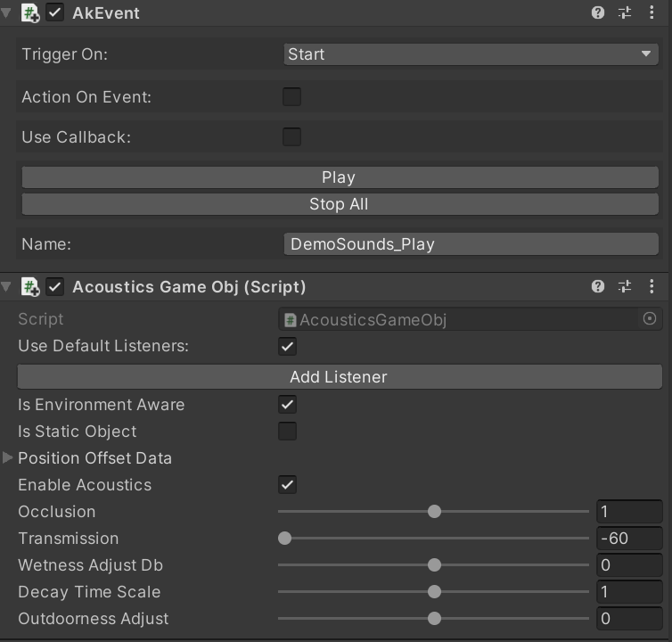Click the AkEvent script icon
The width and height of the screenshot is (672, 642).
click(x=30, y=12)
